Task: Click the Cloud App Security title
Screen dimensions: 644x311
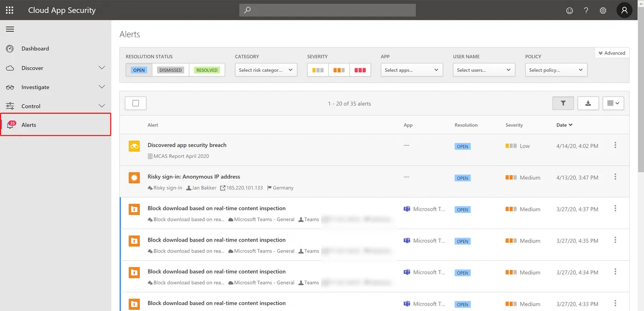Action: click(x=62, y=10)
